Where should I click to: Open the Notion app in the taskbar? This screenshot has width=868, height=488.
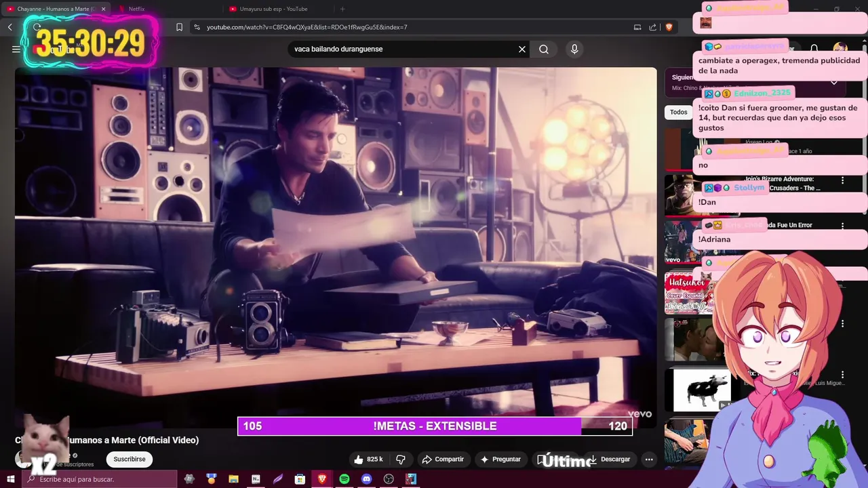[x=256, y=479]
